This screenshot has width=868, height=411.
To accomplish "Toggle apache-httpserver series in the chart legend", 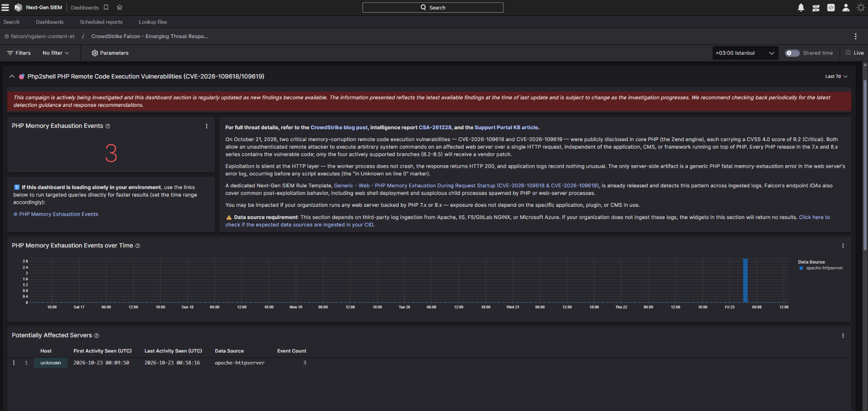I will (821, 268).
